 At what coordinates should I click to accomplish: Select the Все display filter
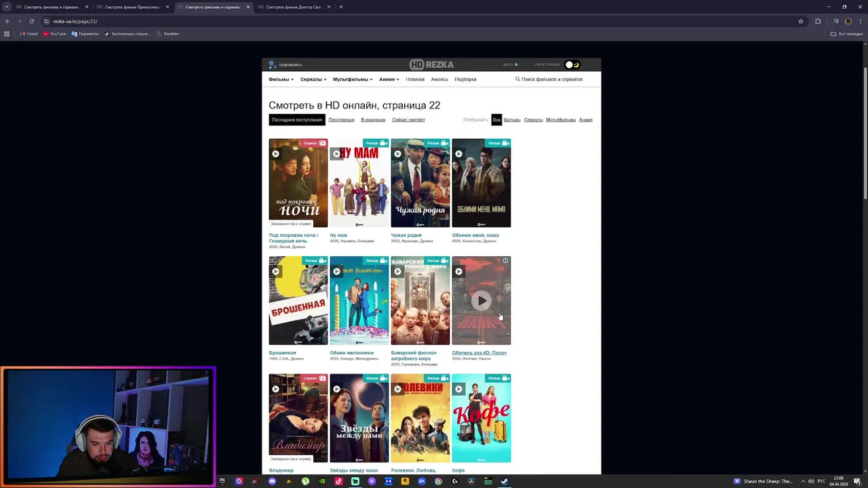tap(496, 120)
